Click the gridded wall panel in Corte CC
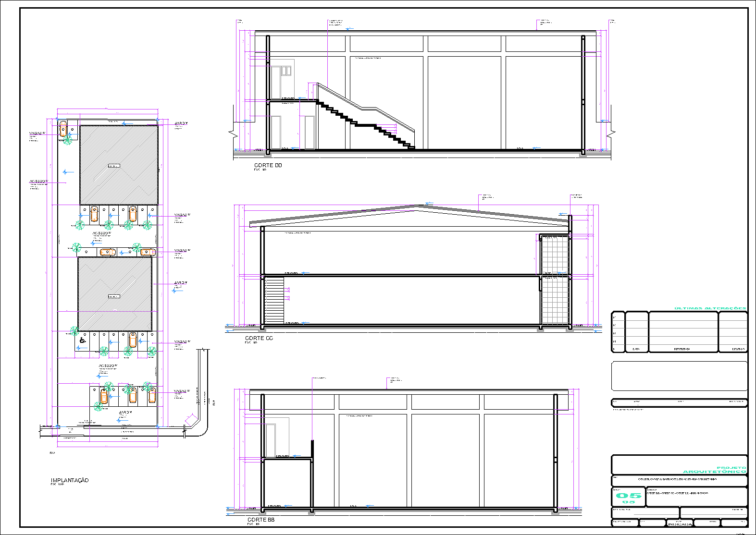 [555, 280]
